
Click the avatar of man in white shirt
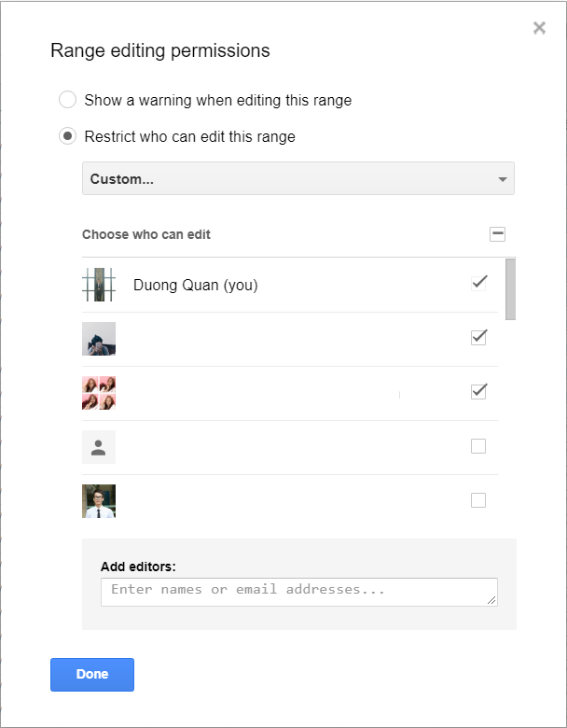99,501
